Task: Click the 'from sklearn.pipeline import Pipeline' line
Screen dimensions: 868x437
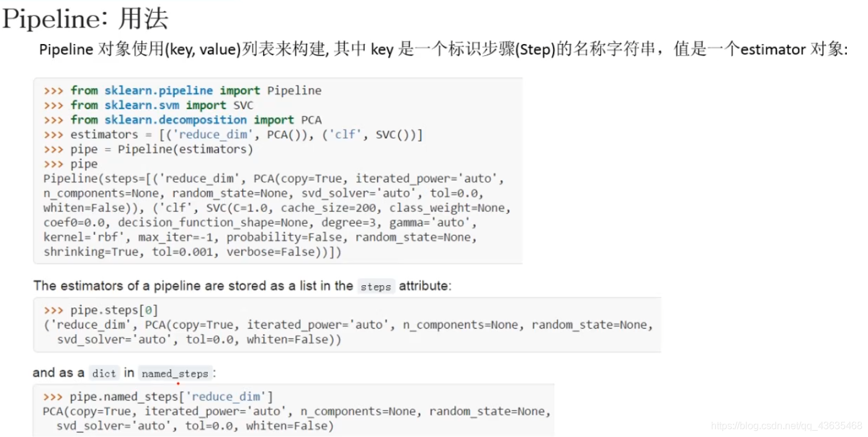Action: (x=182, y=90)
